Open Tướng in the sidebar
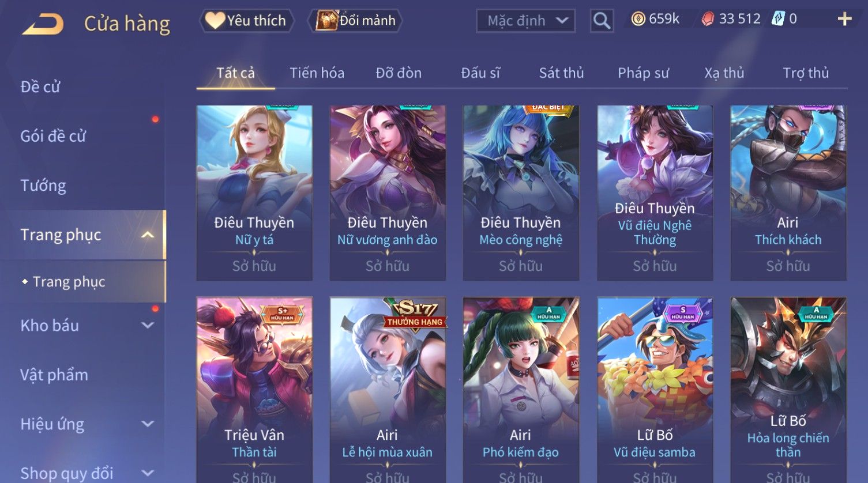This screenshot has width=868, height=483. click(43, 186)
